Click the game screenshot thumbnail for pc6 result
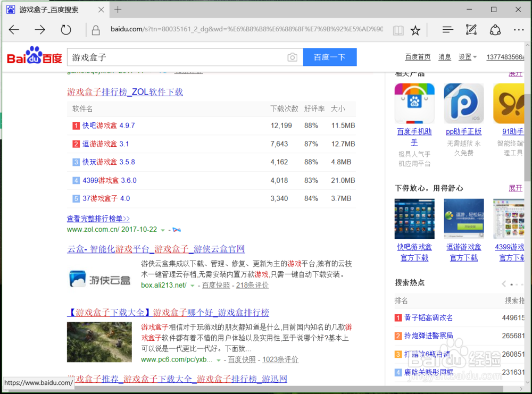The height and width of the screenshot is (394, 532). (99, 342)
